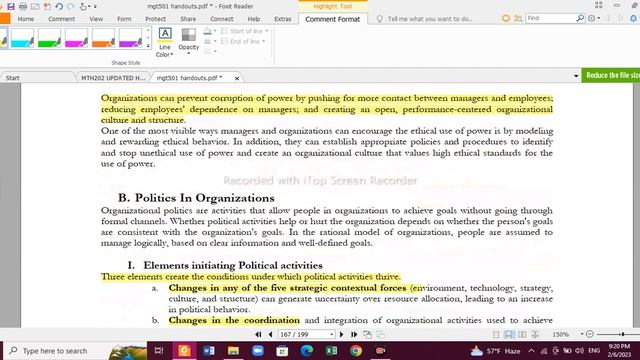
Task: Click the Find magnifier search icon
Action: click(x=580, y=18)
